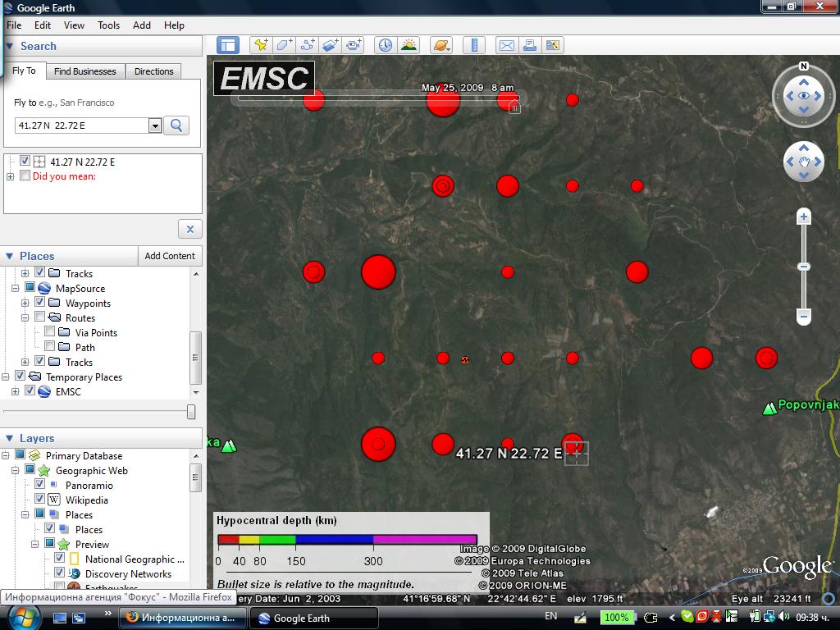This screenshot has width=840, height=630.
Task: Add a polygon from the toolbar
Action: (x=284, y=46)
